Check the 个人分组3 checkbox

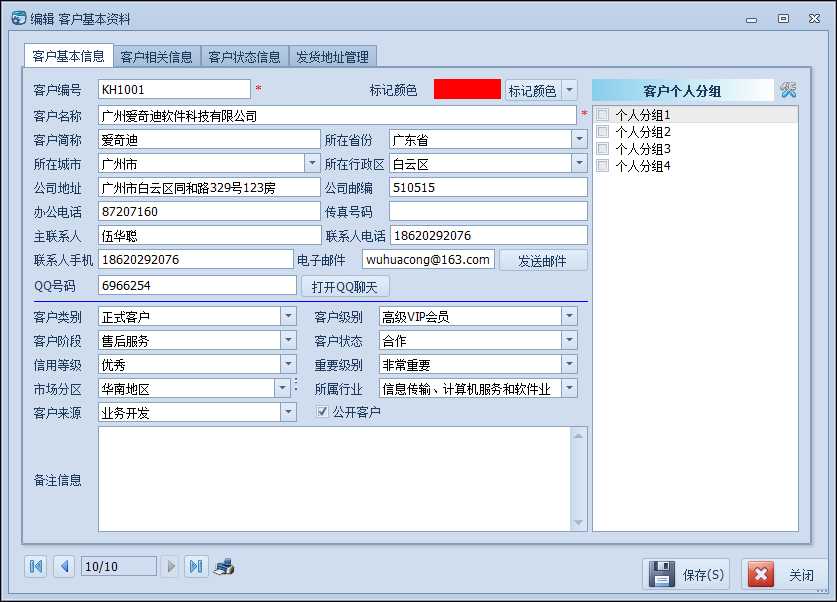point(603,148)
